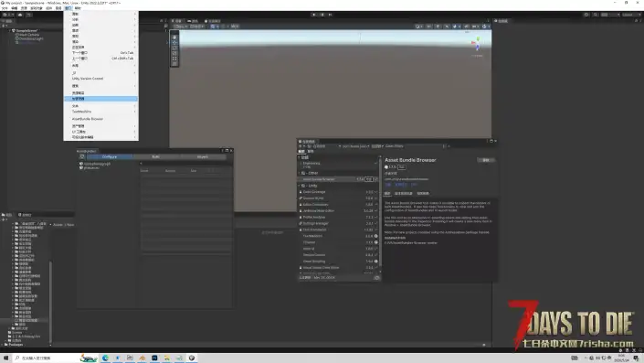Open the cloud services icon in toolbar
Screen dimensions: 644x363
pyautogui.click(x=20, y=15)
